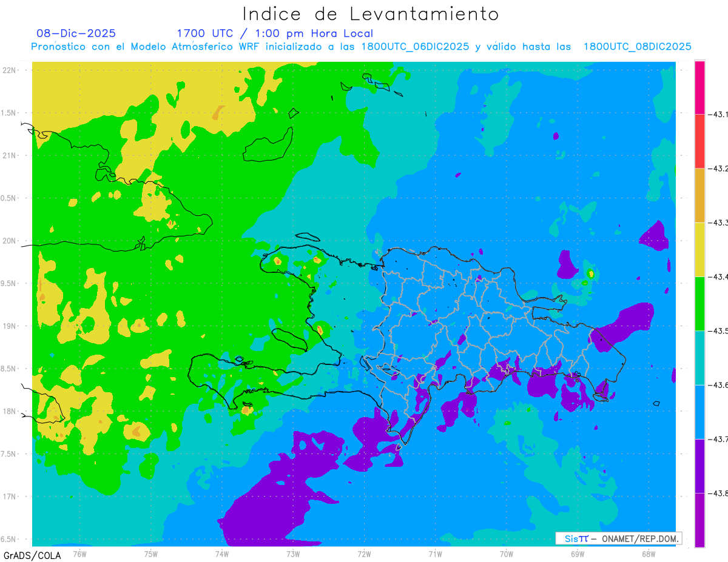
Task: Select the '-43.4' legend value
Action: 718,277
